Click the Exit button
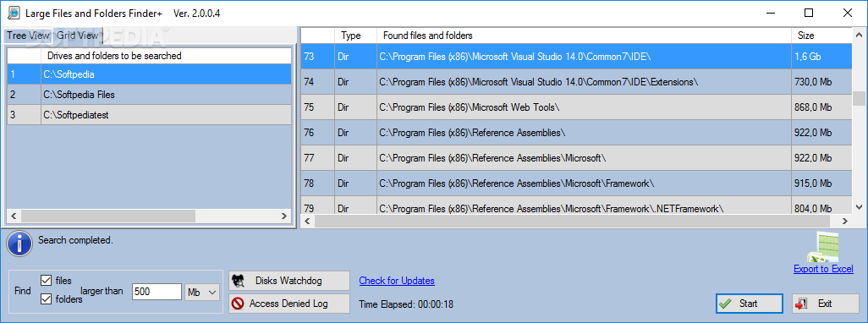 pyautogui.click(x=826, y=303)
